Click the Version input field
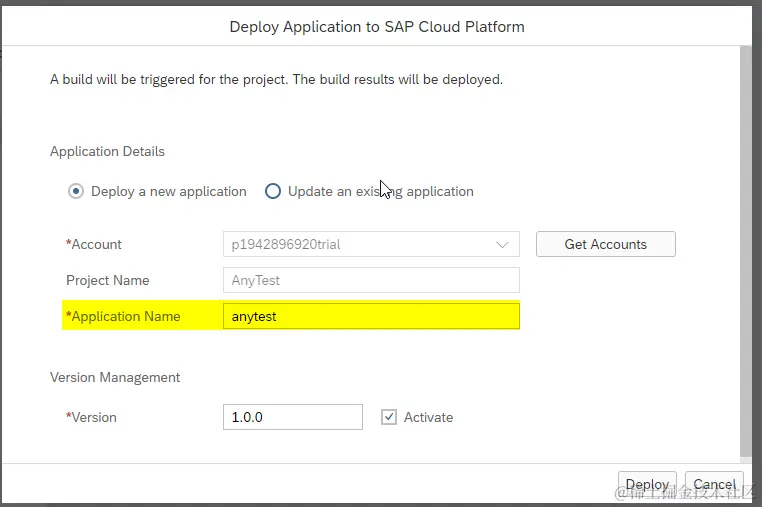762x507 pixels. 293,417
